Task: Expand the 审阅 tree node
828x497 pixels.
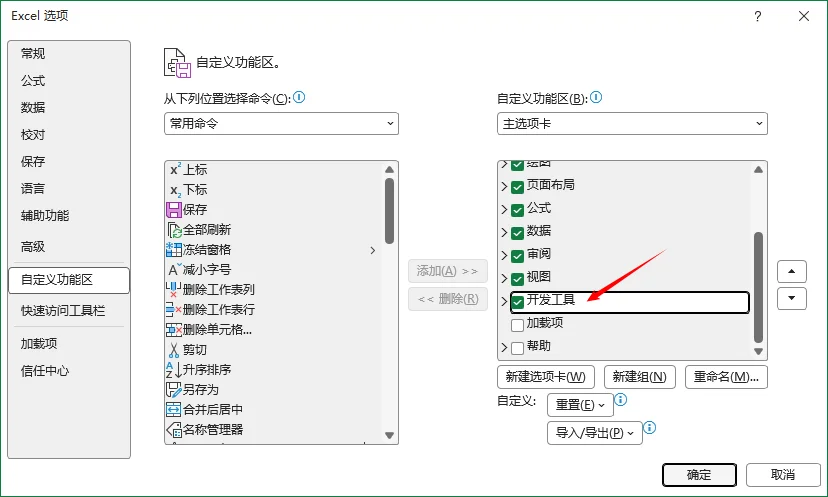Action: [504, 256]
